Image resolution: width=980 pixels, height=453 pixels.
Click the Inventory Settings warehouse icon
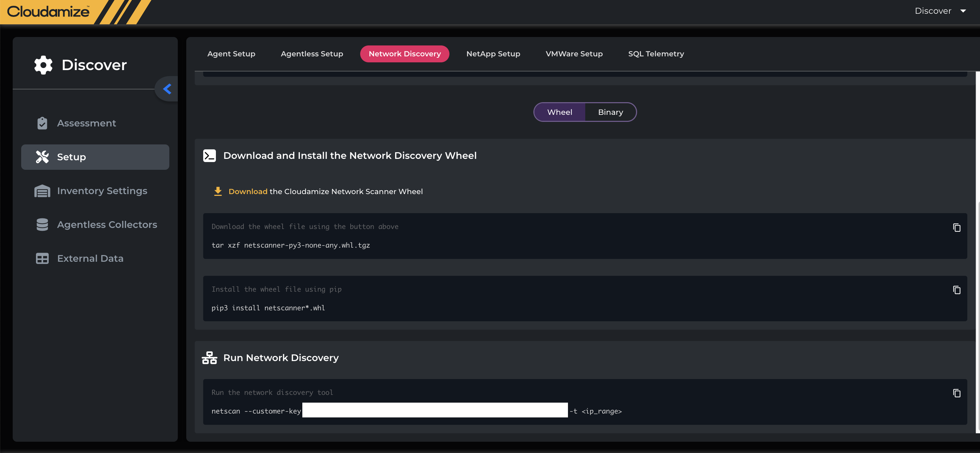point(42,191)
